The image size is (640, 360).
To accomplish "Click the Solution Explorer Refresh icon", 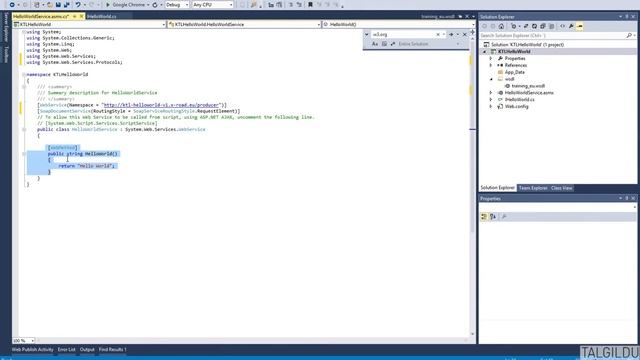I will [534, 26].
